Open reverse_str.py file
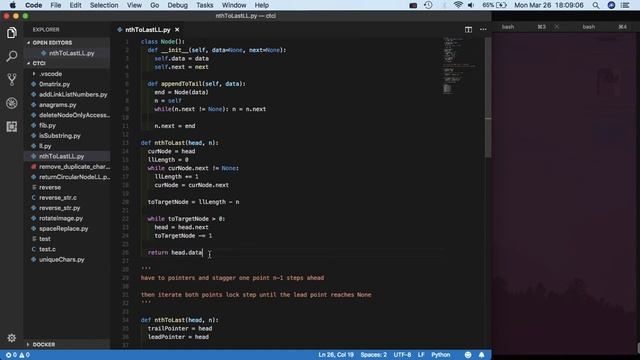 (60, 208)
